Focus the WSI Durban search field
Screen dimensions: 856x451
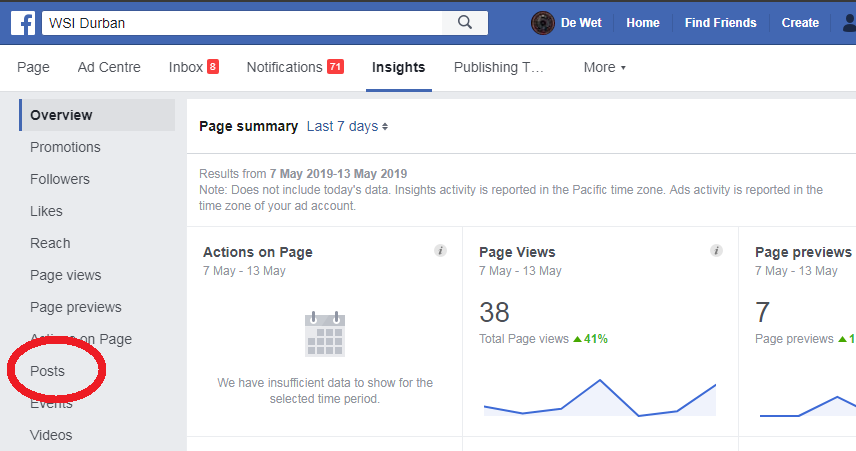242,23
